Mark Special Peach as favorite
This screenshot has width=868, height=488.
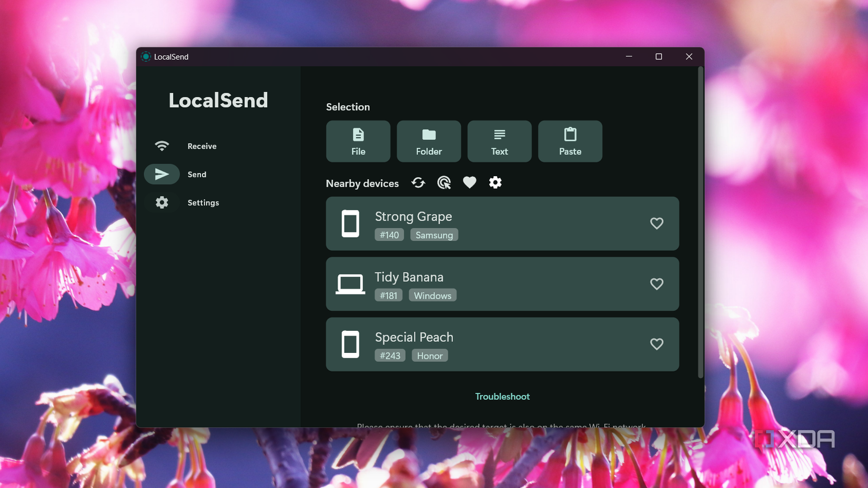pyautogui.click(x=657, y=344)
